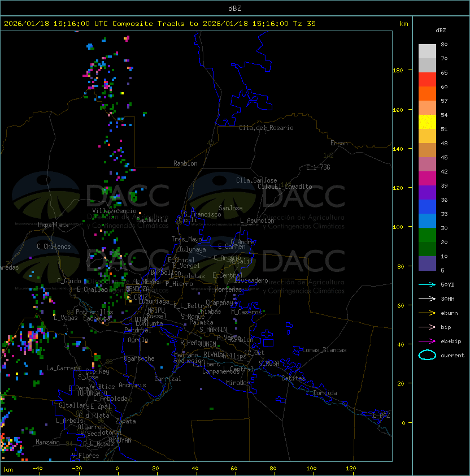This screenshot has height=476, width=470.
Task: Click the L_PAZ label at map edge
Action: pyautogui.click(x=381, y=416)
